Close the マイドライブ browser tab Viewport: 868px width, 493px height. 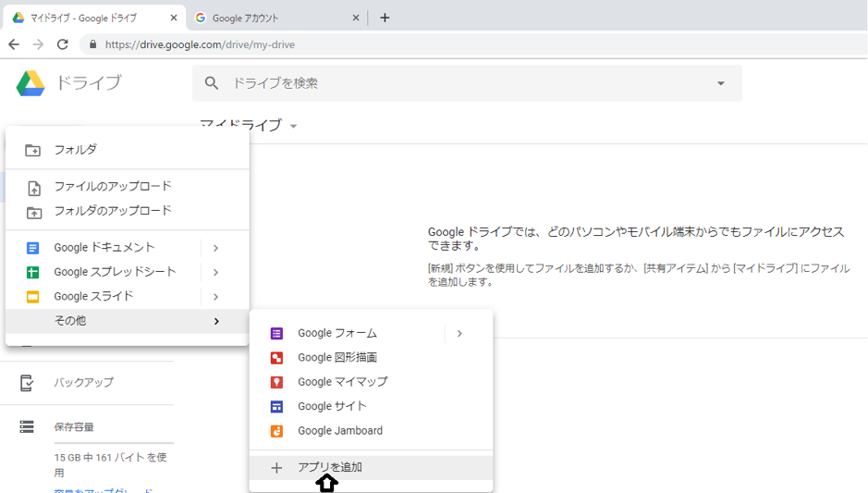point(174,18)
